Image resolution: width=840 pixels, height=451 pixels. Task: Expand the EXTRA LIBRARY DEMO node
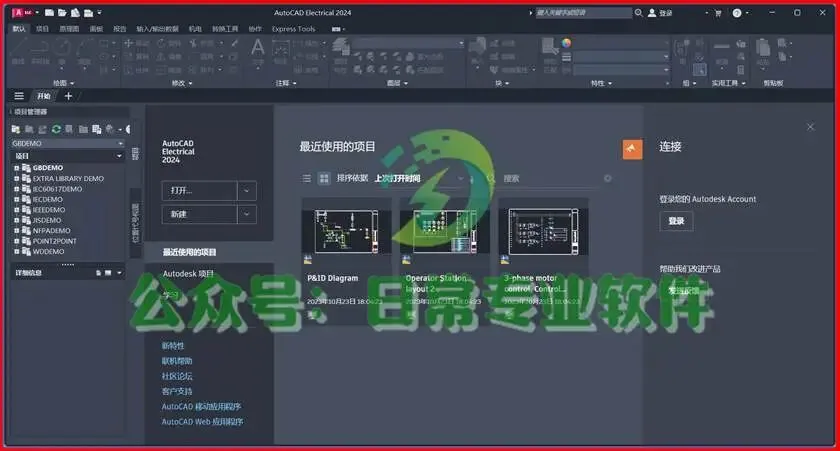click(x=17, y=178)
